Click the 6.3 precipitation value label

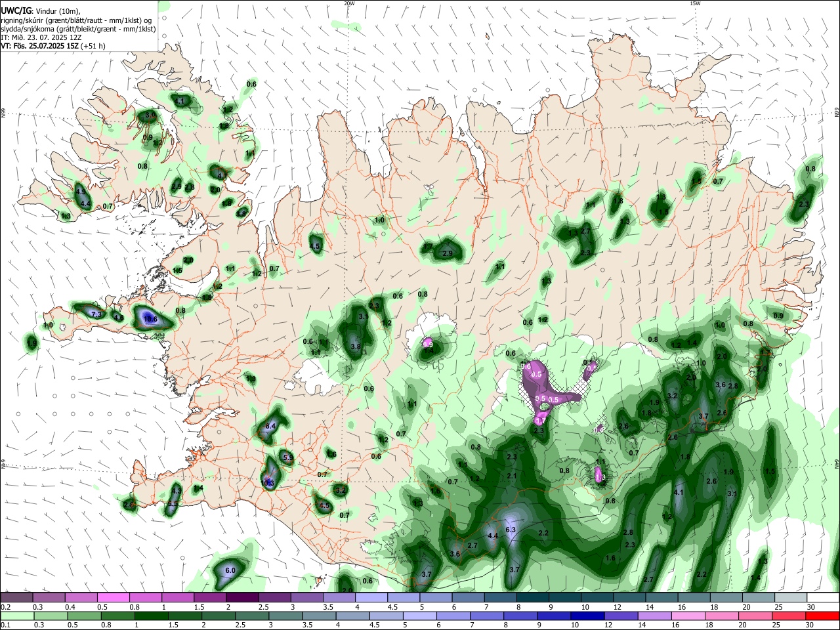coord(511,530)
